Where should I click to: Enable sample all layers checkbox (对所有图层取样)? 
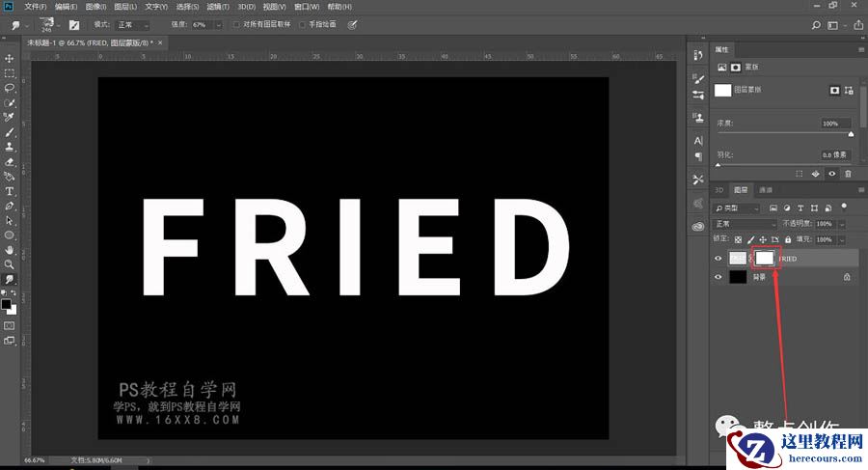[x=236, y=25]
